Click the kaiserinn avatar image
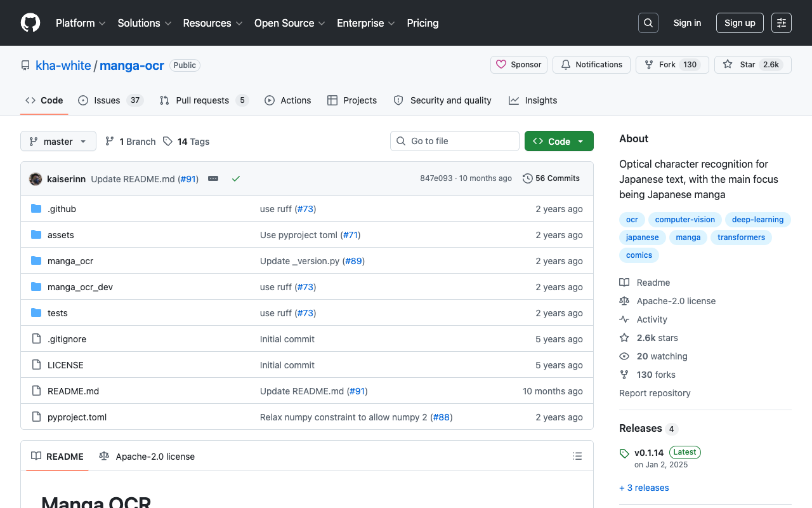The image size is (812, 508). [36, 179]
